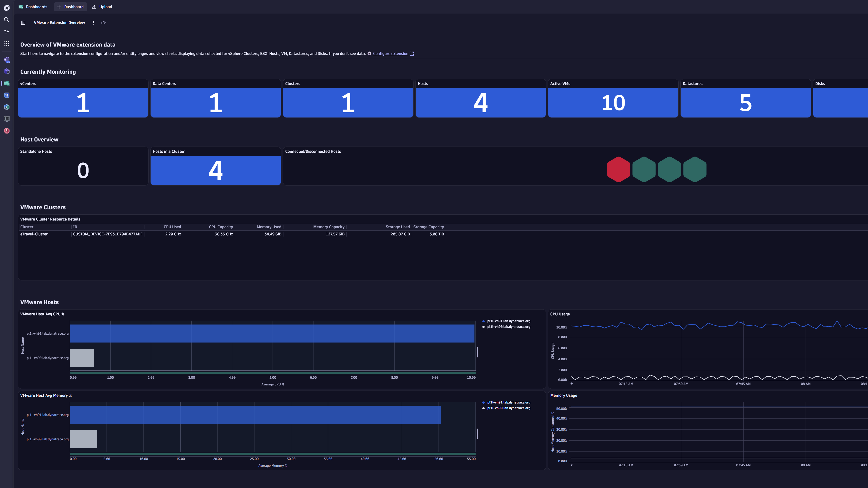Open the purple app marked NEW in sidebar
Image resolution: width=868 pixels, height=488 pixels.
6,59
